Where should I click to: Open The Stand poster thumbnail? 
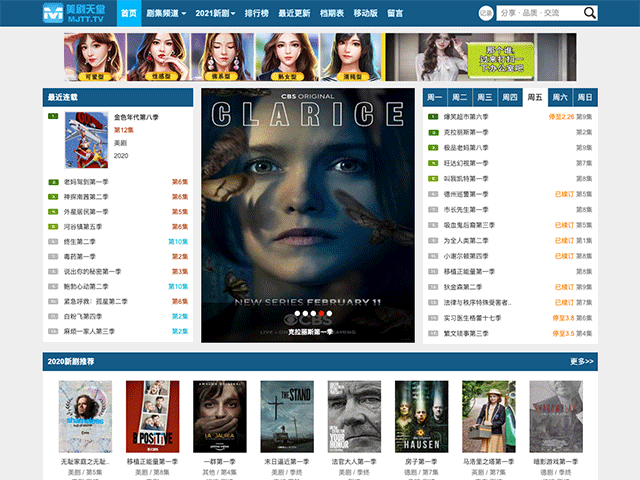[287, 416]
